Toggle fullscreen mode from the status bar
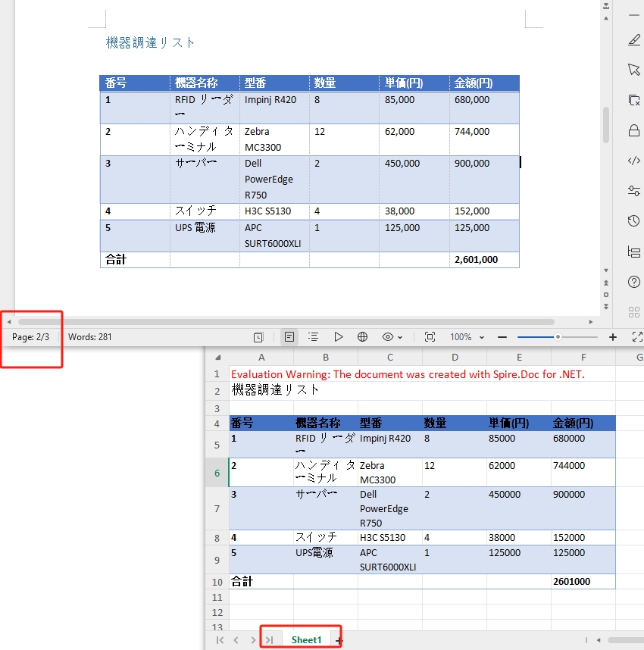 click(x=639, y=336)
